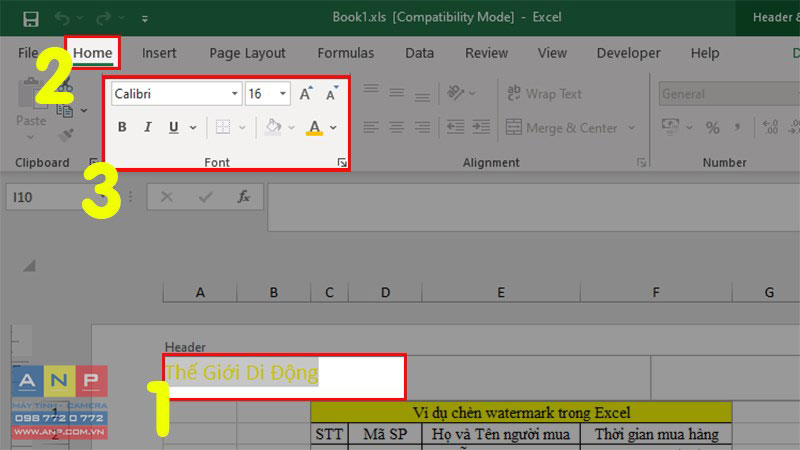This screenshot has height=450, width=800.
Task: Click the Undo arrow icon
Action: point(62,19)
